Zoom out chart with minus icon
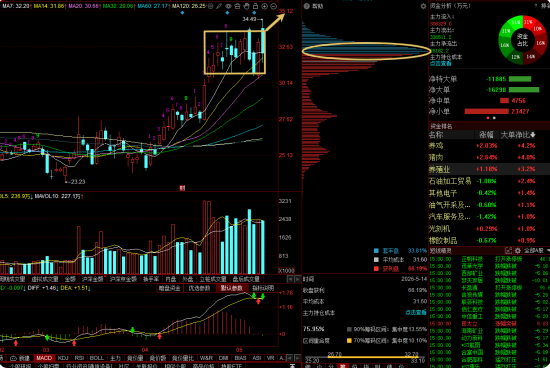This screenshot has height=368, width=550. point(274,6)
